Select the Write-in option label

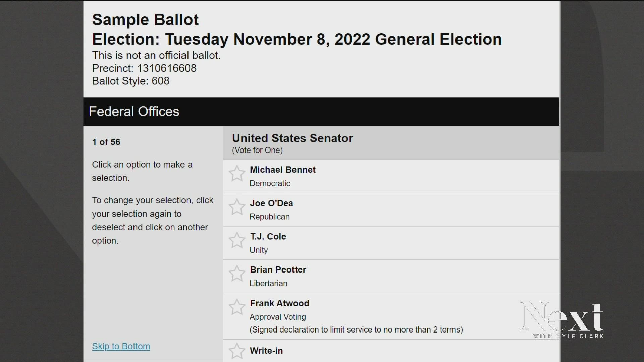266,351
